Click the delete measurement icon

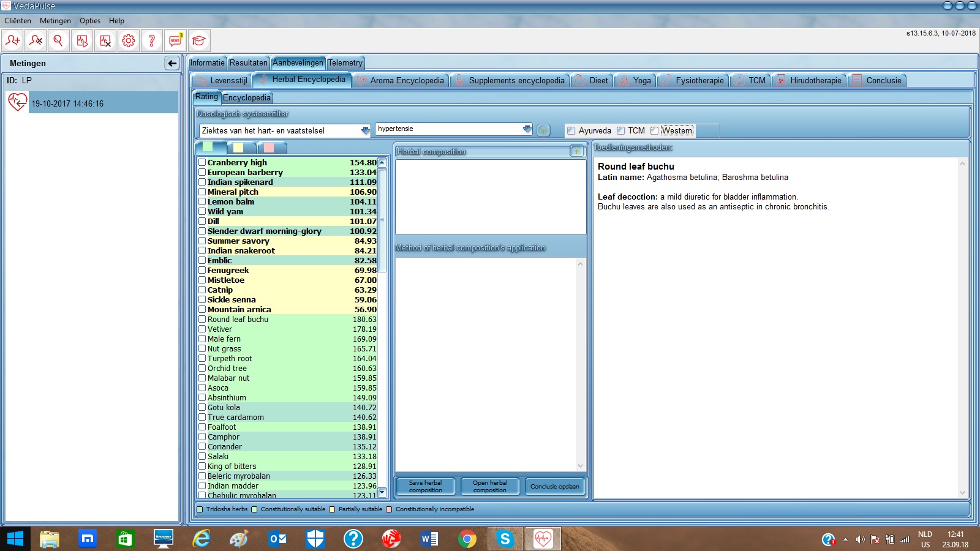105,41
